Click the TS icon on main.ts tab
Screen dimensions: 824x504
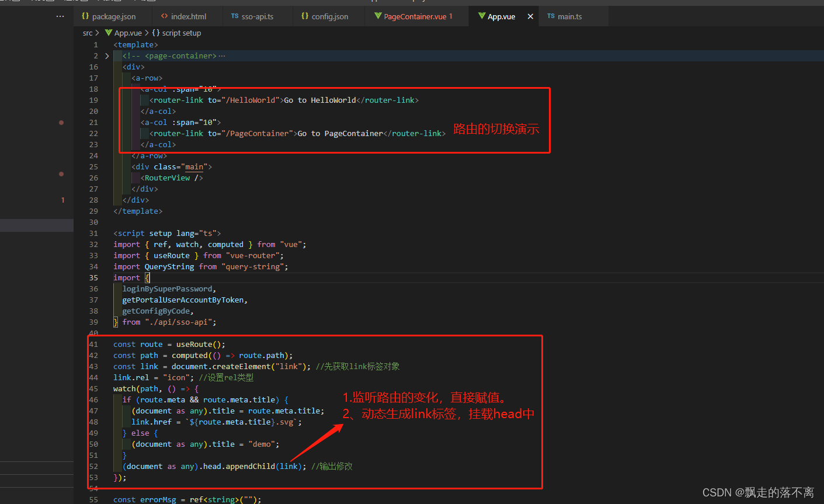point(551,16)
